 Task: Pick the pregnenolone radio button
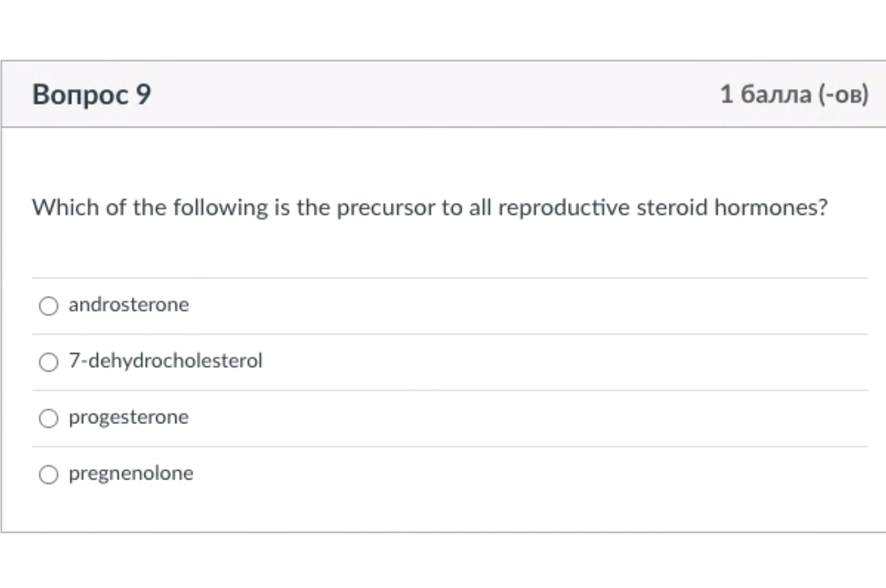pos(49,474)
